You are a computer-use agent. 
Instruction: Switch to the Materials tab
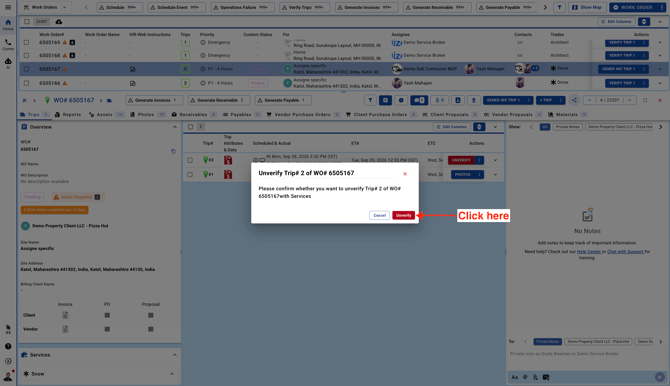[x=567, y=115]
